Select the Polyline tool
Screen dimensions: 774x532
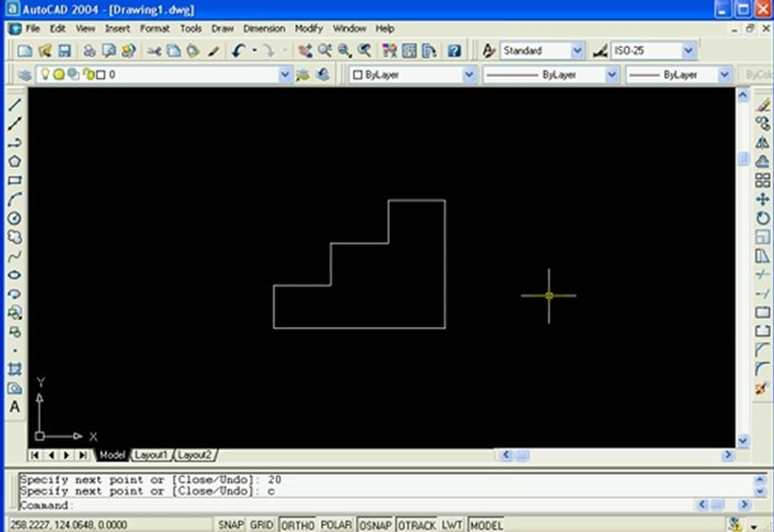[15, 143]
